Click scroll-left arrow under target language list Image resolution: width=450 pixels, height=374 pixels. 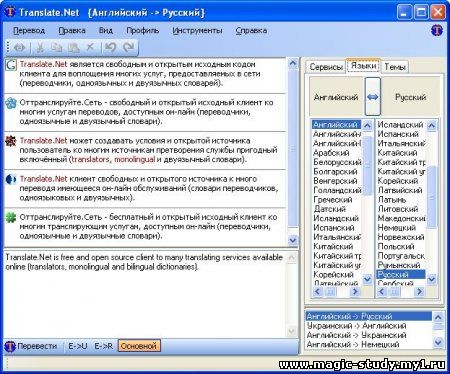(x=382, y=292)
